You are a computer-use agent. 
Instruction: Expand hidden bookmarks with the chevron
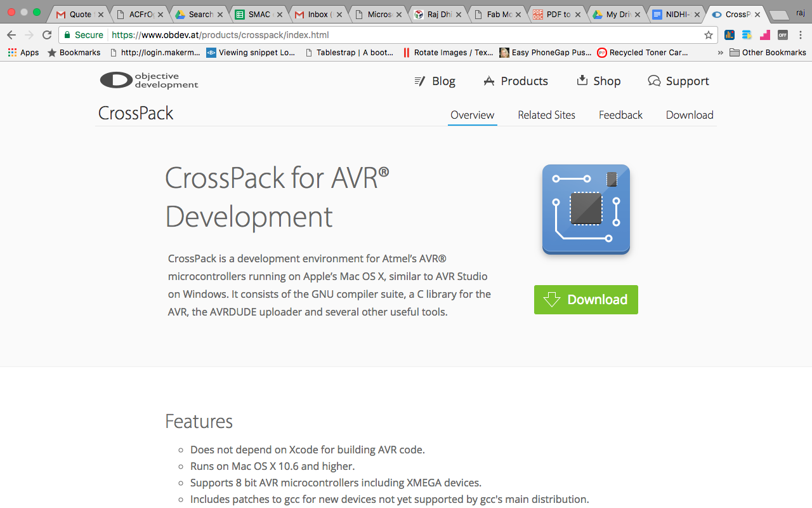pos(720,53)
